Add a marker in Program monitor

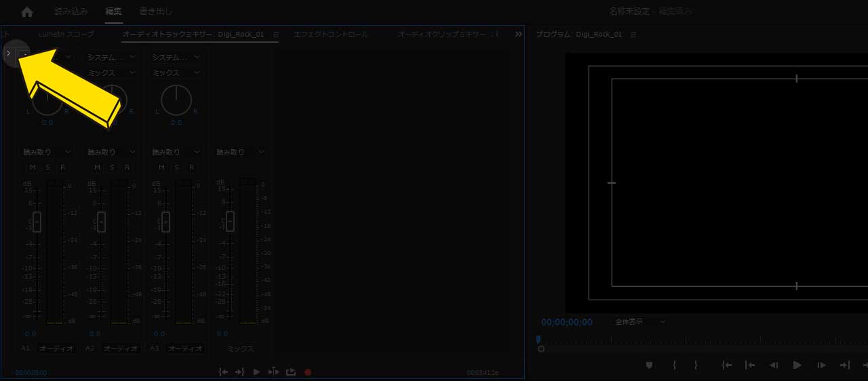pos(649,365)
